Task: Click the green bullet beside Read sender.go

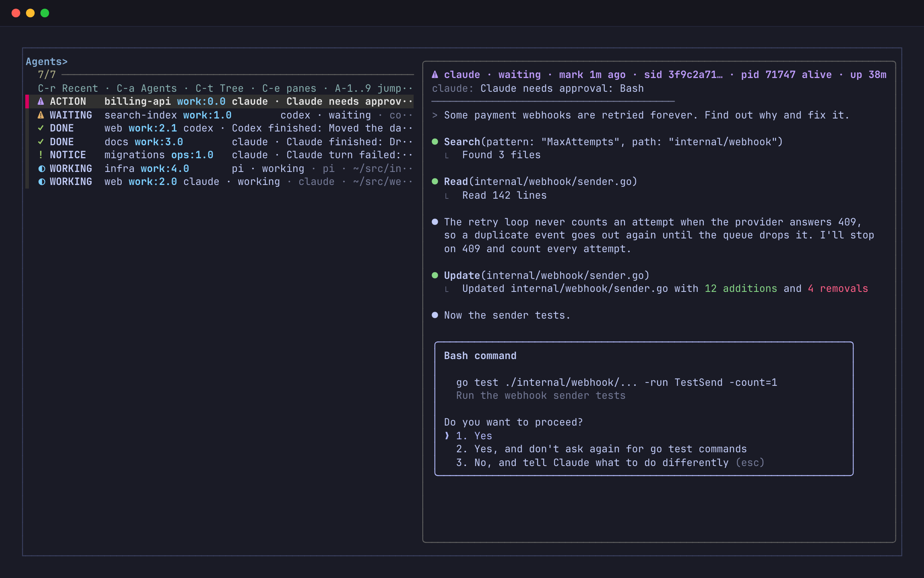Action: [x=435, y=182]
